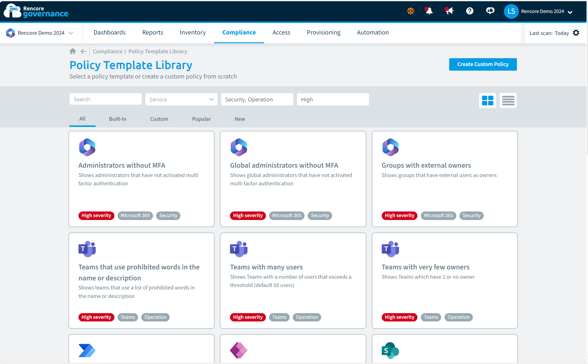Switch to the Compliance tab
Viewport: 588px width, 364px height.
coord(239,32)
